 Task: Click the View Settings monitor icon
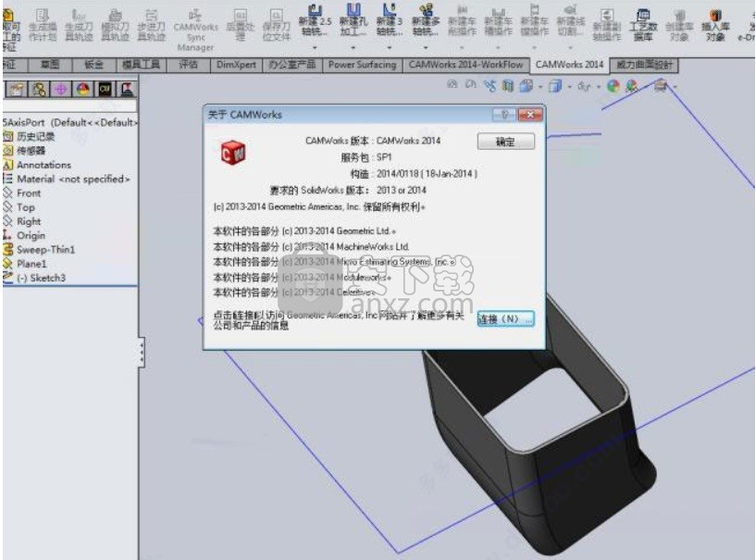point(661,86)
